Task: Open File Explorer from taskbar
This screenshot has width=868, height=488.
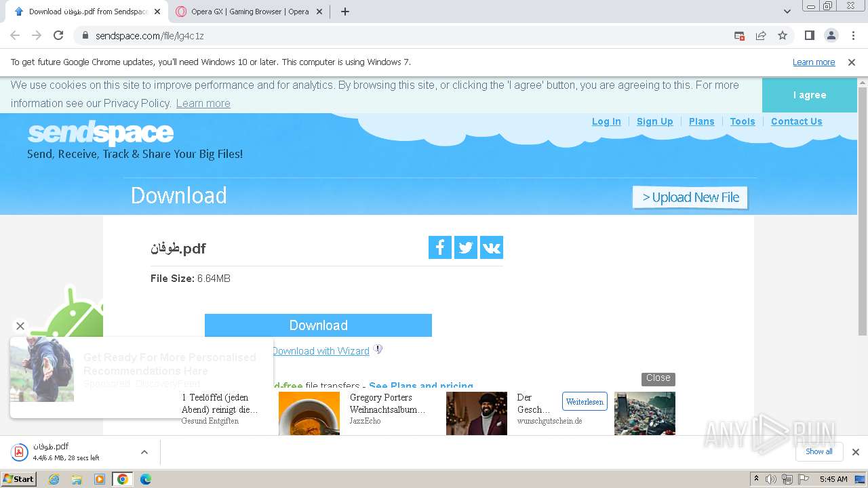Action: [x=77, y=479]
